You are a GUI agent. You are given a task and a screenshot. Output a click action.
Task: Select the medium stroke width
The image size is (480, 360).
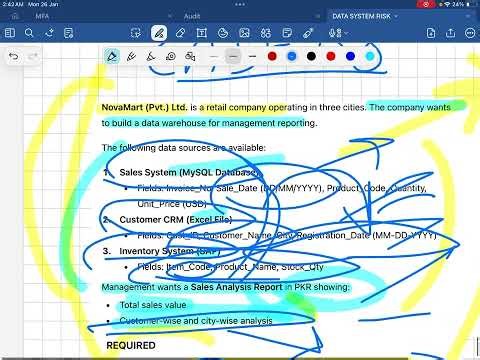coord(233,56)
